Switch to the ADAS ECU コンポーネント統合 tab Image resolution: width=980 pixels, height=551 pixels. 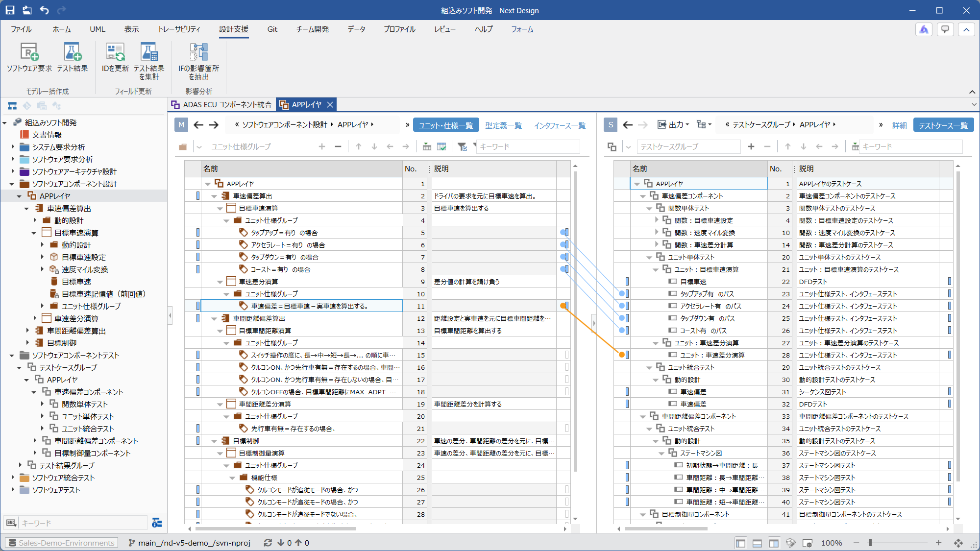click(222, 105)
